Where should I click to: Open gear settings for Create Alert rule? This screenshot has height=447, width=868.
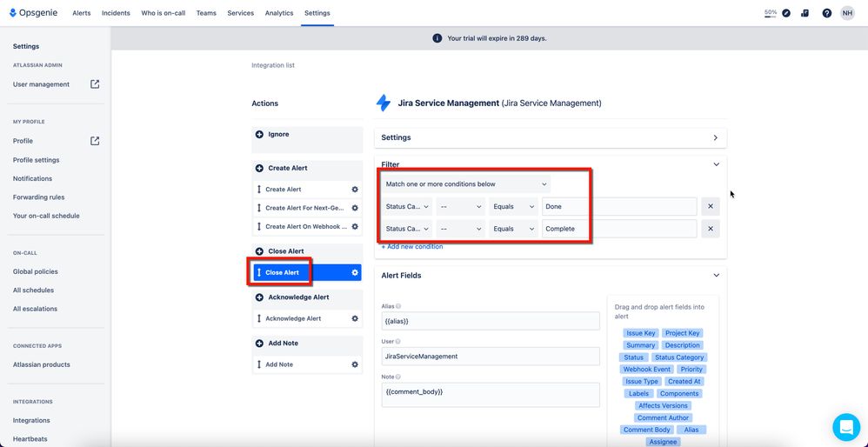tap(355, 190)
